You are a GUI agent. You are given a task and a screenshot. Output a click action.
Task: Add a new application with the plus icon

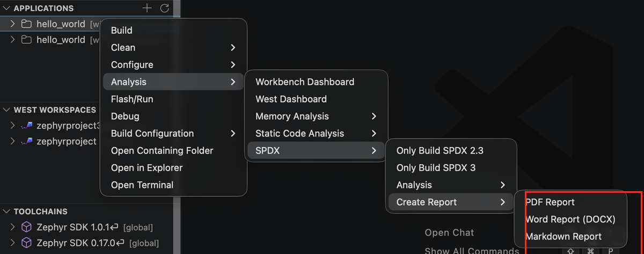point(147,8)
